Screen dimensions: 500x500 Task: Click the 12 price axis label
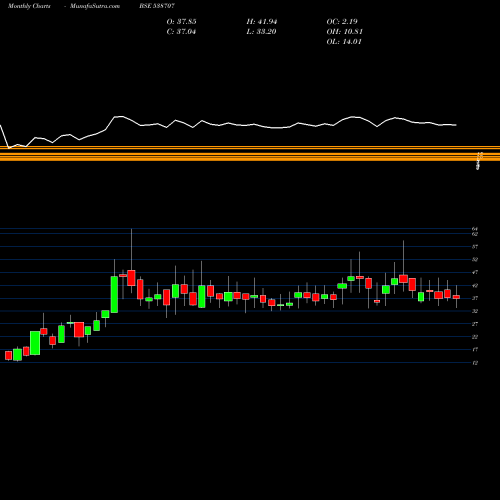click(475, 363)
